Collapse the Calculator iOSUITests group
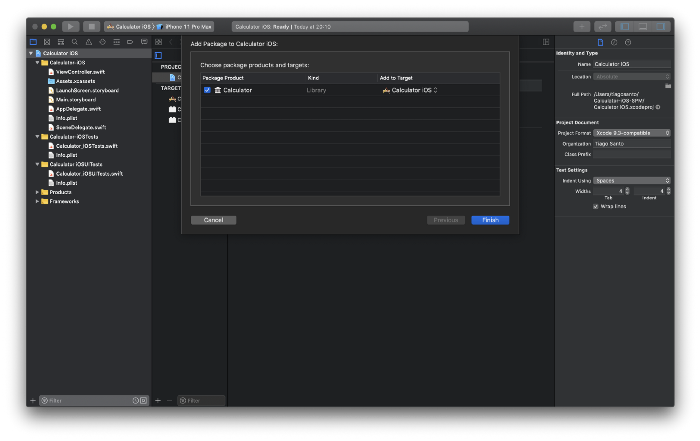Viewport: 700px width, 441px height. point(38,164)
